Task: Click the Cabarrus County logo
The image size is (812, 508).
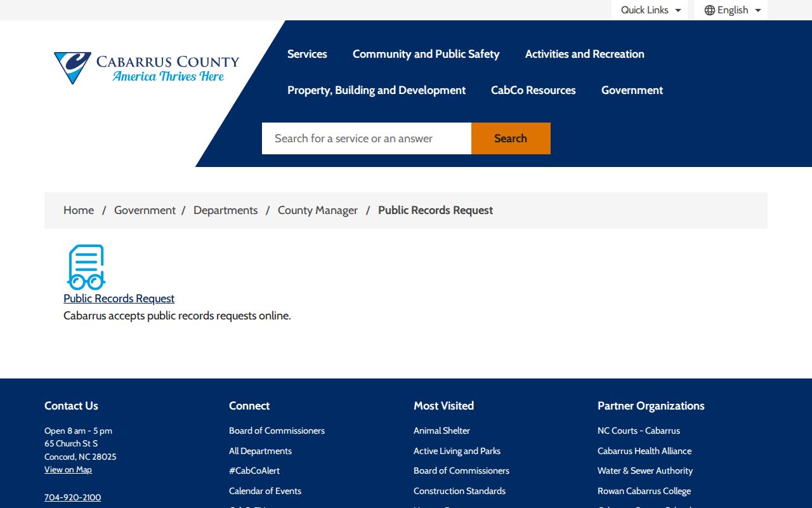Action: [147, 68]
